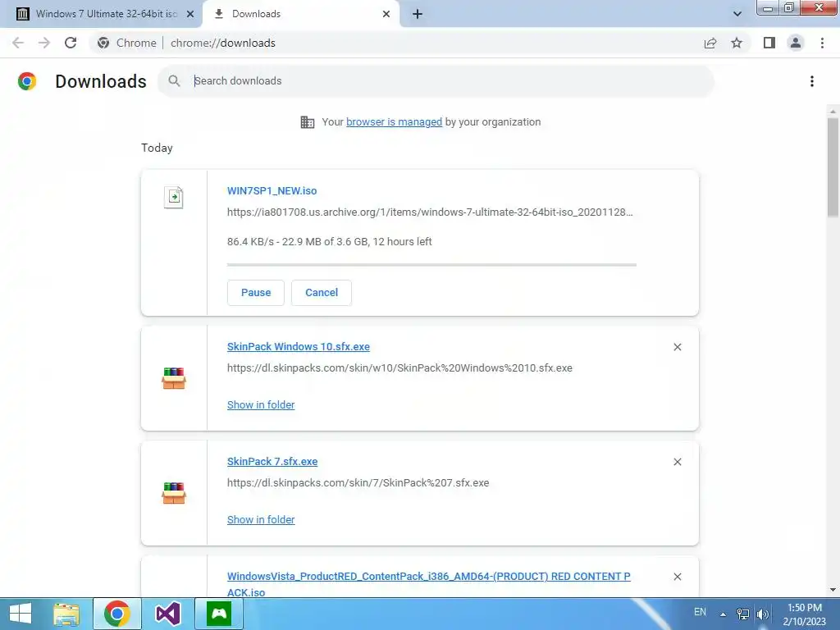Open the side panel icon

769,43
